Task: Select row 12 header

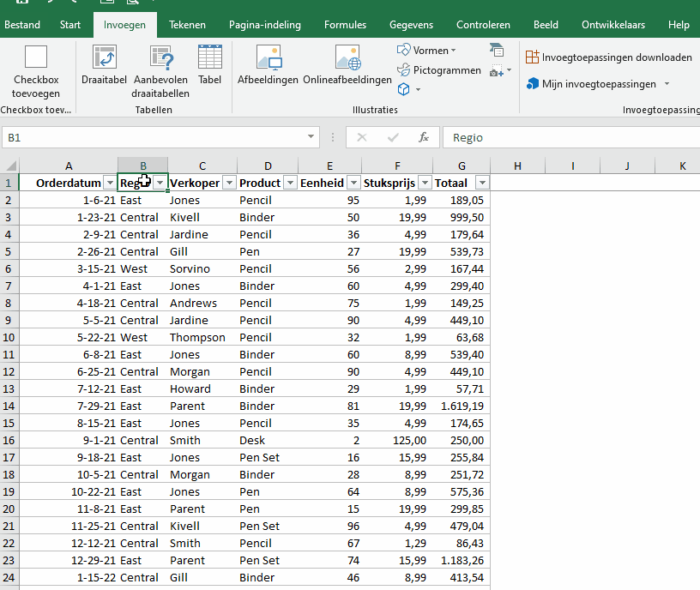Action: (x=9, y=372)
